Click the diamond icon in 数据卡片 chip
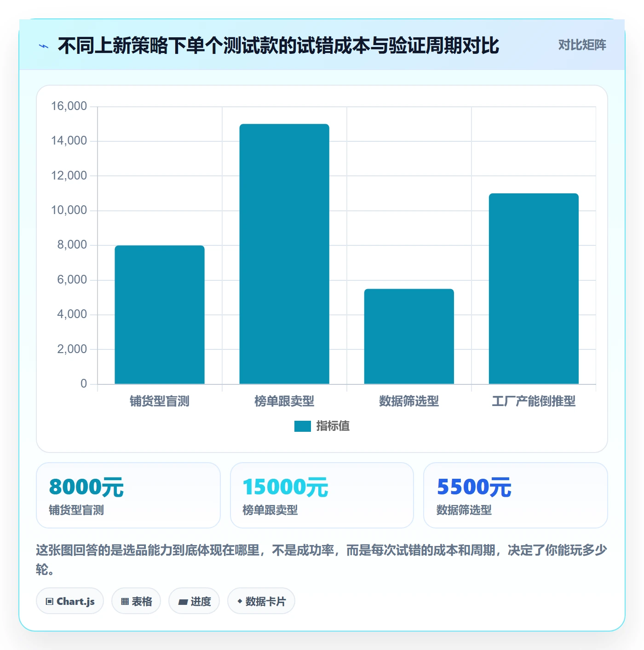The image size is (644, 650). 240,601
